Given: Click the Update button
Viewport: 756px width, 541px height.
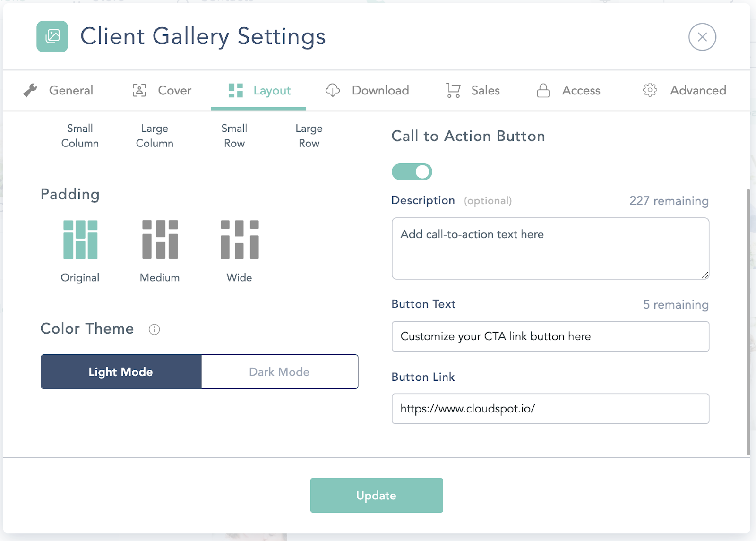Looking at the screenshot, I should click(377, 495).
